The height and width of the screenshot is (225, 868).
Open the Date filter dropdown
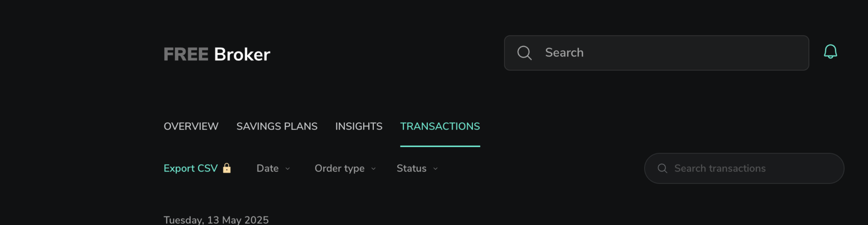273,168
